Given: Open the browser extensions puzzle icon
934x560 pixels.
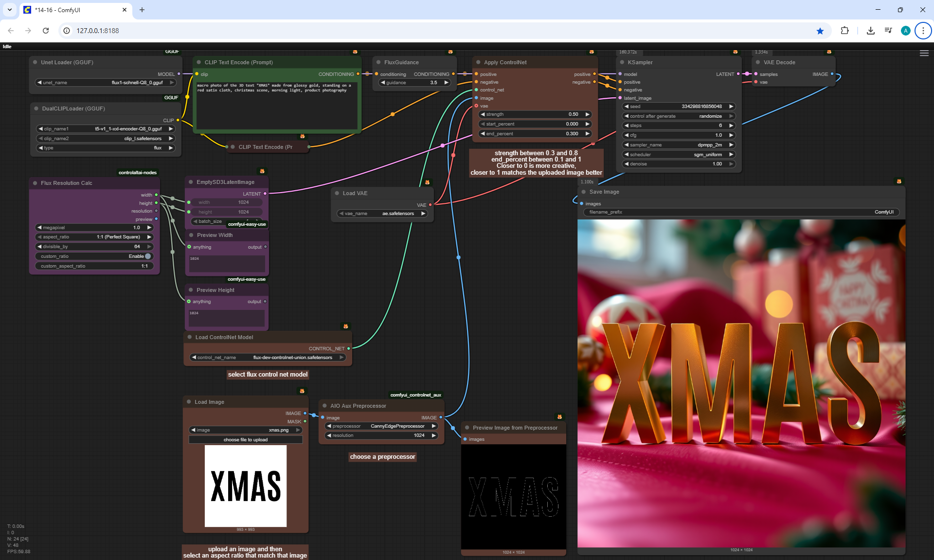Looking at the screenshot, I should (844, 31).
